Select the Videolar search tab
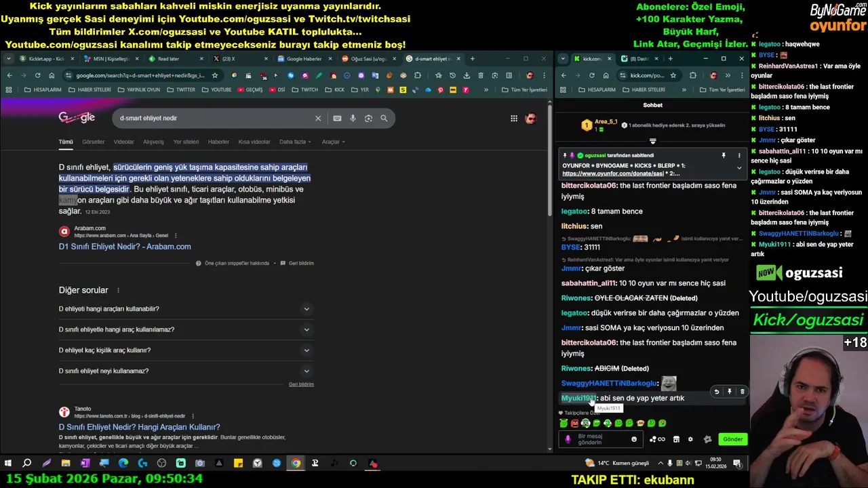Image resolution: width=868 pixels, height=488 pixels. coord(123,142)
